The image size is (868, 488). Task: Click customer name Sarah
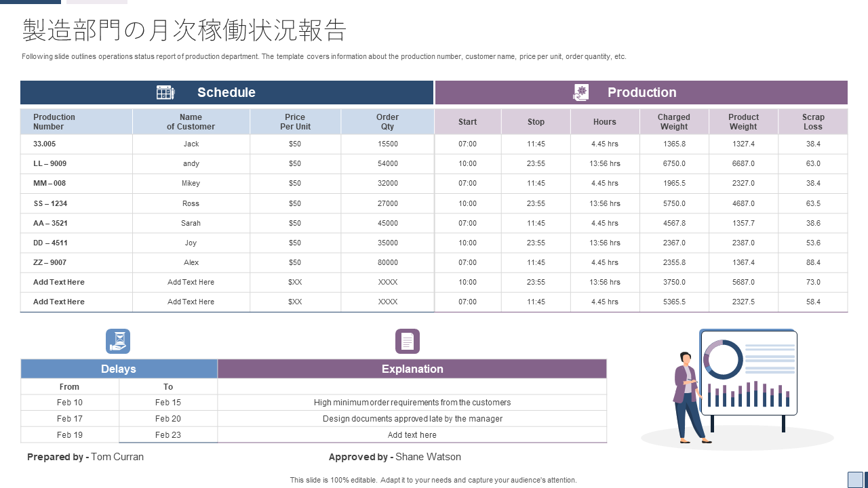click(191, 223)
